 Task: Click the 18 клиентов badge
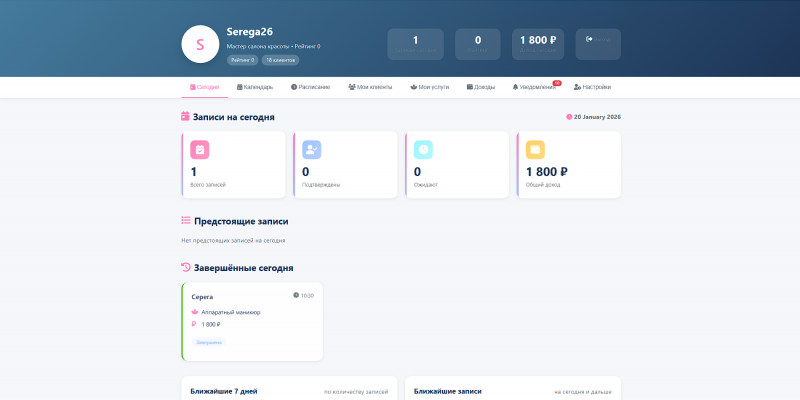[280, 60]
